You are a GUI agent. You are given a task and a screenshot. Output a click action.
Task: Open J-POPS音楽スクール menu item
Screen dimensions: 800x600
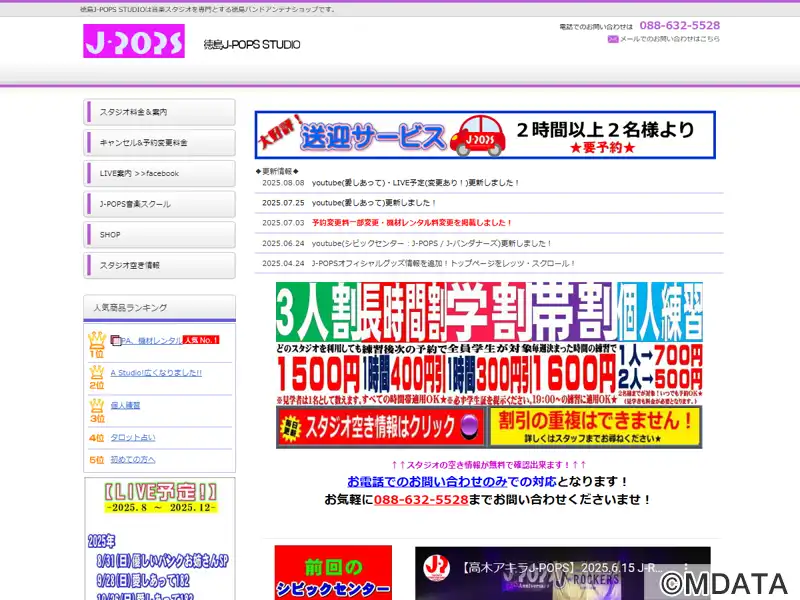pos(159,204)
